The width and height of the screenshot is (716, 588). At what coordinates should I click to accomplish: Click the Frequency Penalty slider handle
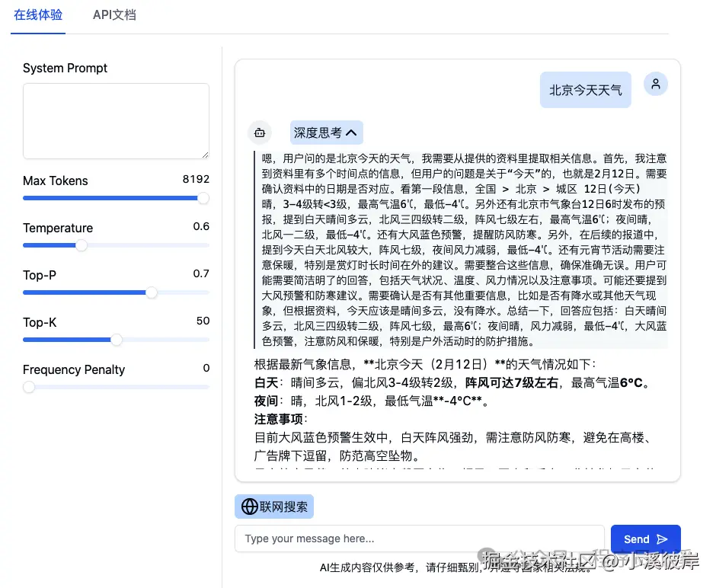[28, 387]
